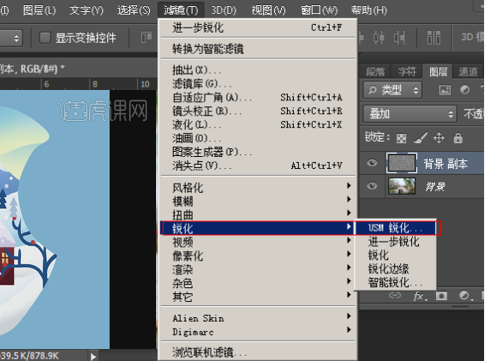The image size is (485, 361).
Task: Click the new adjustment layer icon
Action: 465,296
